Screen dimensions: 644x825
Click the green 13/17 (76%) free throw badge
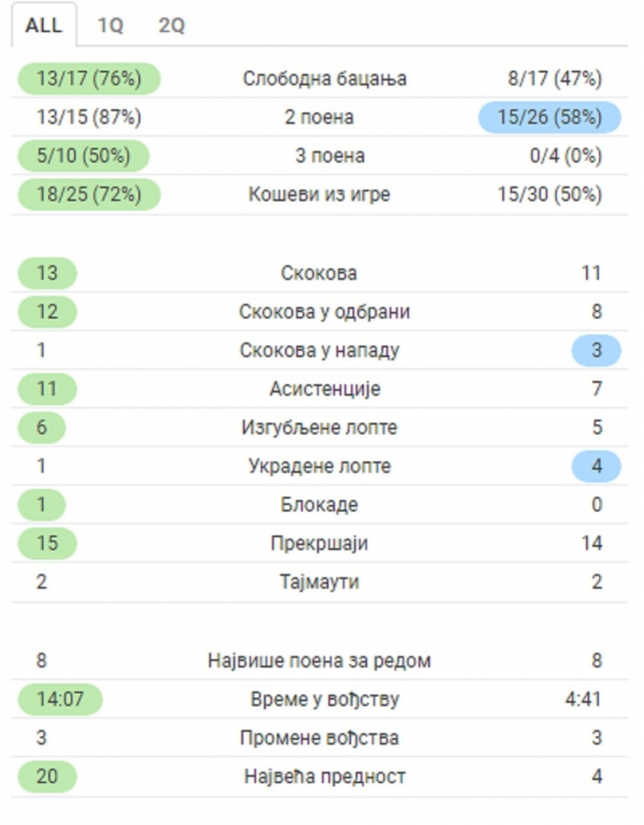click(89, 80)
